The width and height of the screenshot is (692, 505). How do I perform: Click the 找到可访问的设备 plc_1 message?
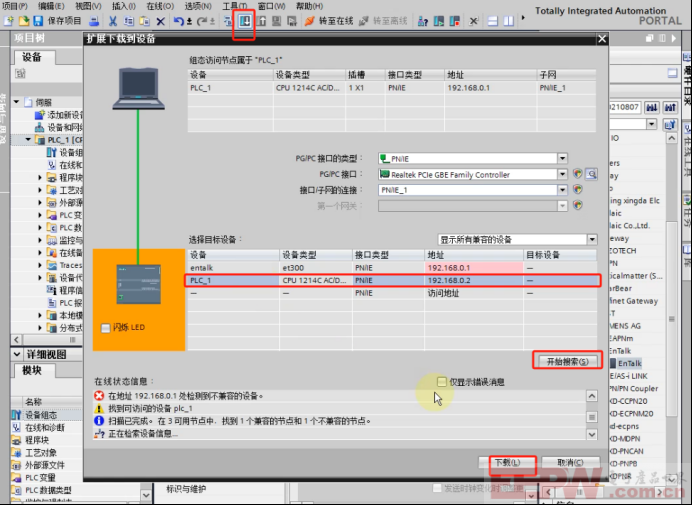click(x=150, y=408)
